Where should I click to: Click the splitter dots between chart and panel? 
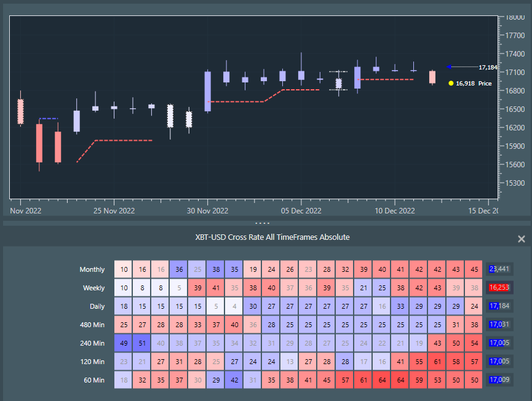263,223
